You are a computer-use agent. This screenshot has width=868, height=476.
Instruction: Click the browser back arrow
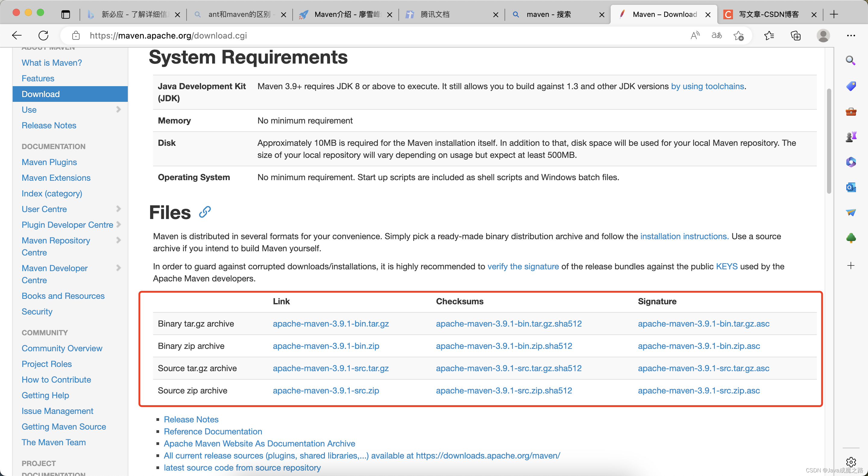pos(17,35)
